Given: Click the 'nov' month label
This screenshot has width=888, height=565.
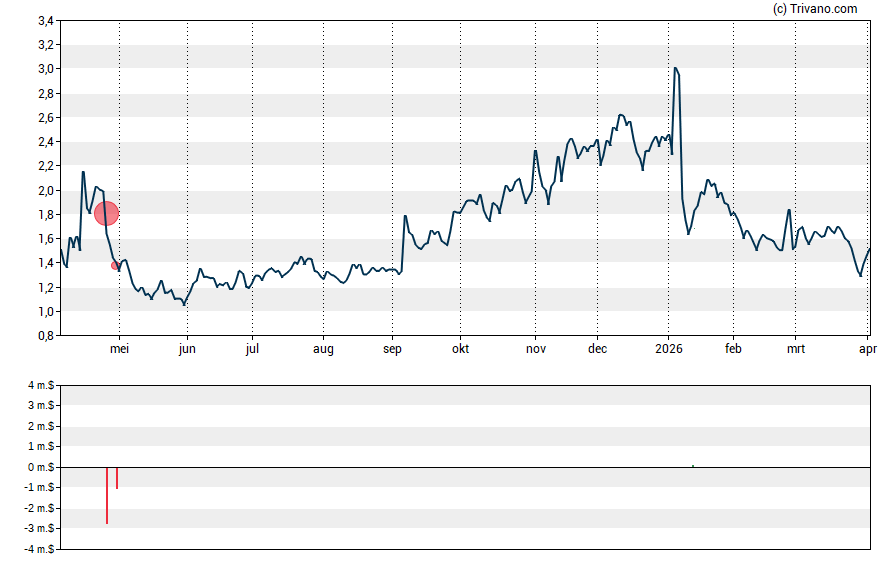Looking at the screenshot, I should pyautogui.click(x=536, y=349).
